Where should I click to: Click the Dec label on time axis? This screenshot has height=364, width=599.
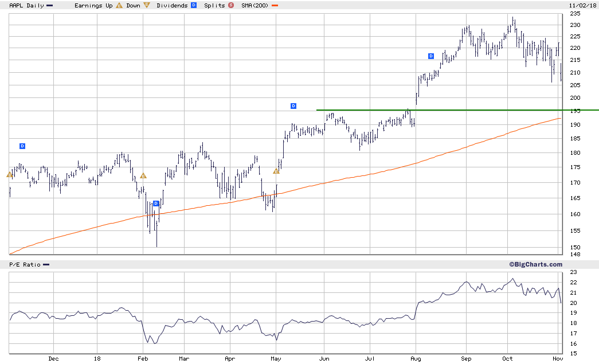pyautogui.click(x=53, y=359)
